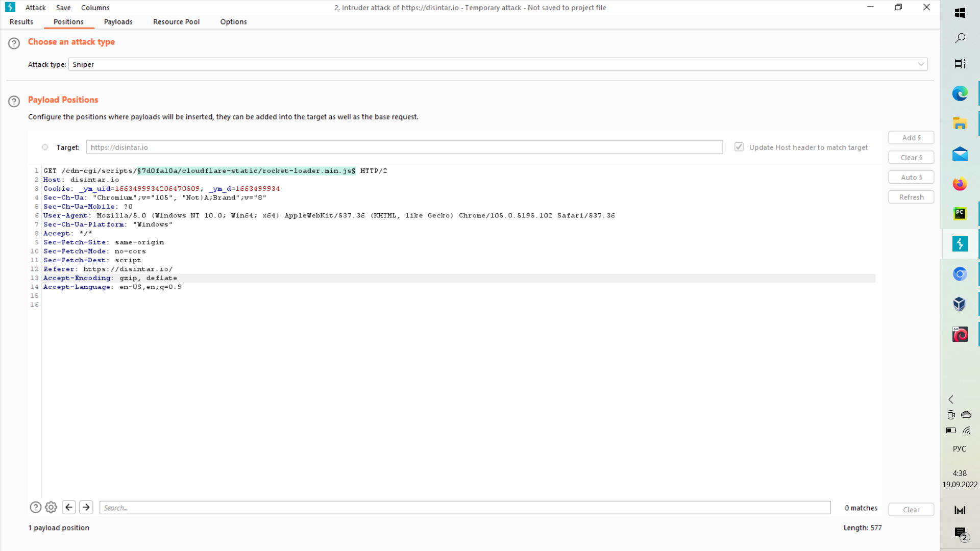Go to the Payloads tab
This screenshot has height=551, width=980.
pyautogui.click(x=118, y=22)
